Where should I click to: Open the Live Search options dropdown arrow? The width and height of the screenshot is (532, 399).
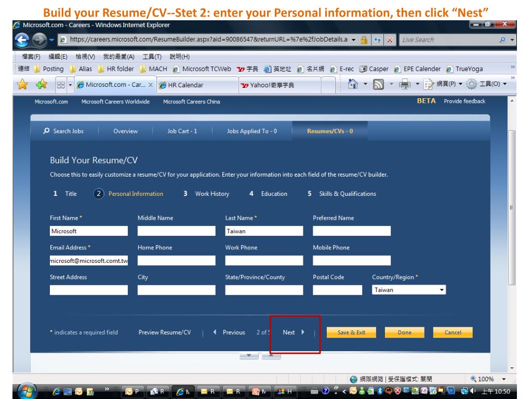click(x=512, y=39)
